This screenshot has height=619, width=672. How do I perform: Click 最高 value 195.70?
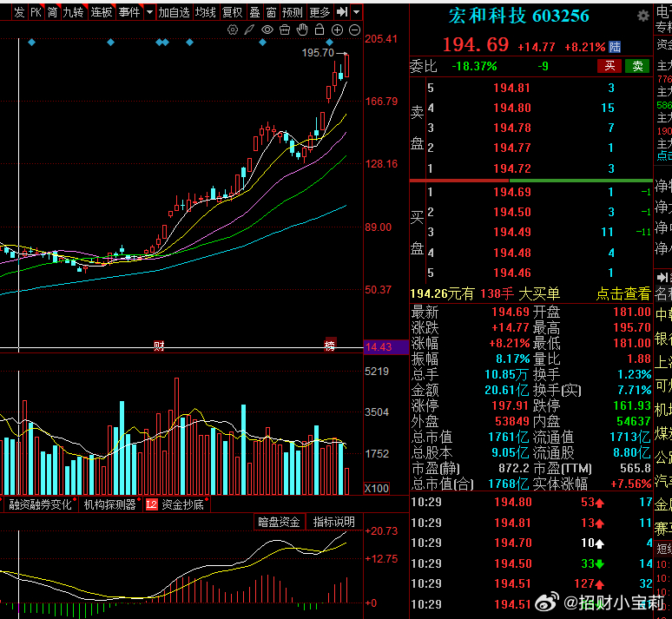click(x=632, y=327)
